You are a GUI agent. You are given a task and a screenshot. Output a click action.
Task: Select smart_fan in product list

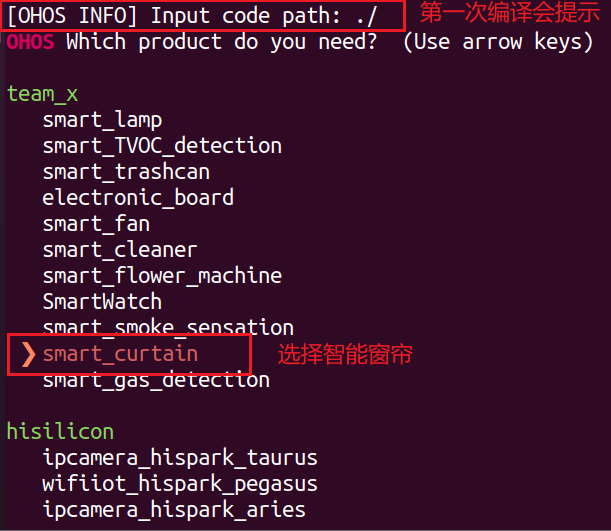click(x=96, y=224)
